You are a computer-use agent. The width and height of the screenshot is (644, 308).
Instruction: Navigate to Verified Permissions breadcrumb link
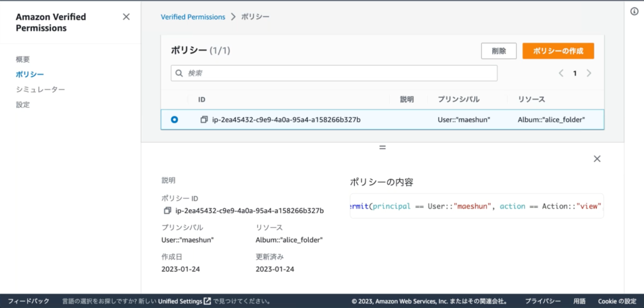pyautogui.click(x=193, y=17)
